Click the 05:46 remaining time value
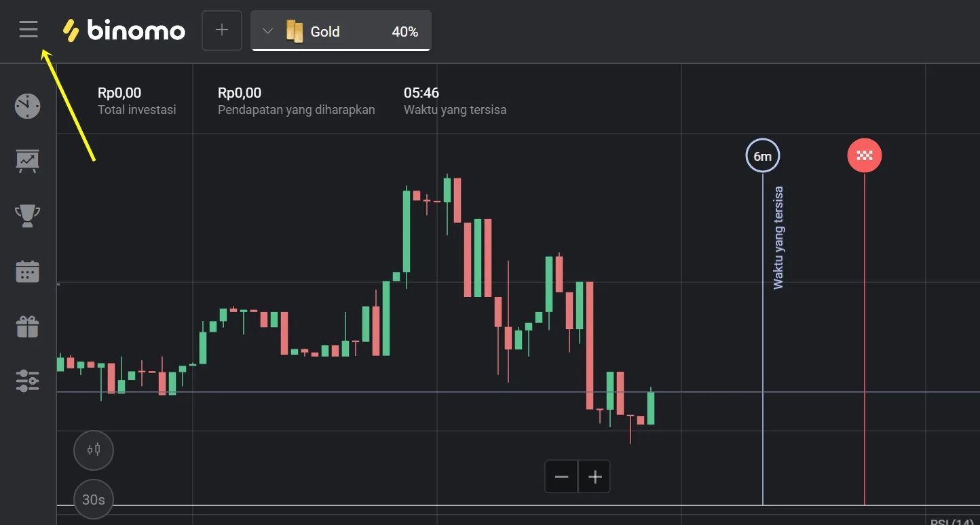Screen dimensions: 980x525 coord(421,93)
